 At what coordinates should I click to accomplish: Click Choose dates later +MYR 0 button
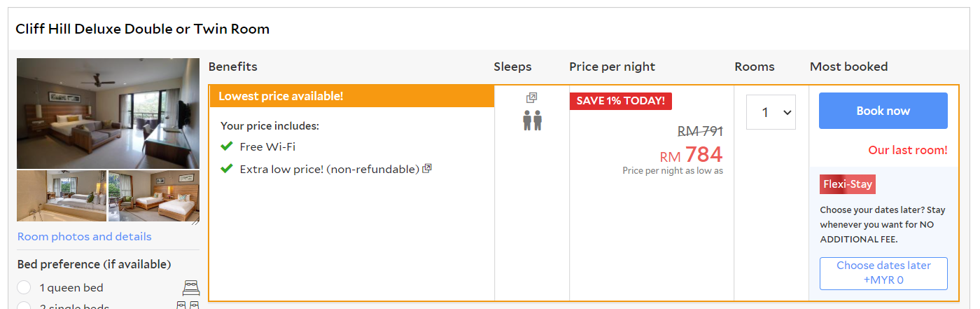883,273
